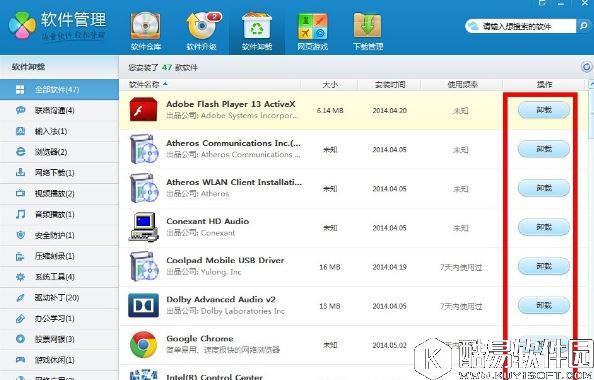Select 全部软件(47) in the sidebar
The height and width of the screenshot is (380, 594).
click(x=59, y=89)
